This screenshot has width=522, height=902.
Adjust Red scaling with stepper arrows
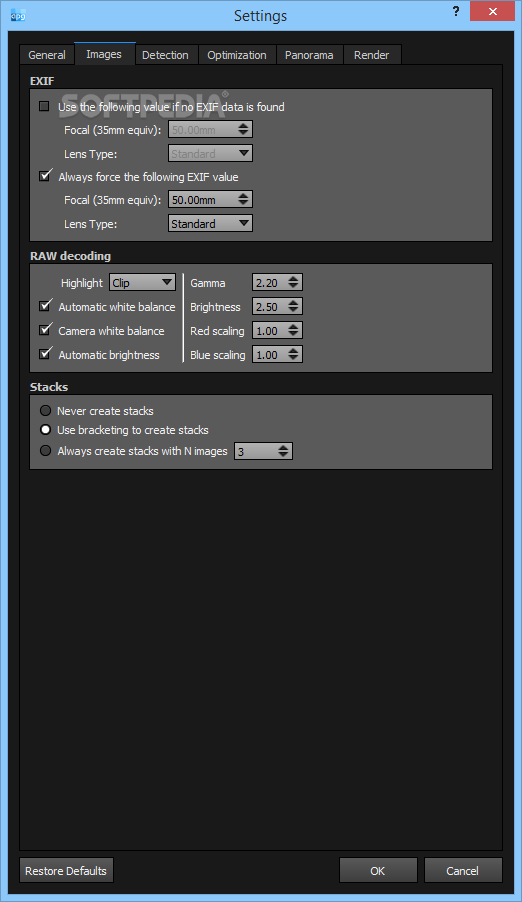294,331
